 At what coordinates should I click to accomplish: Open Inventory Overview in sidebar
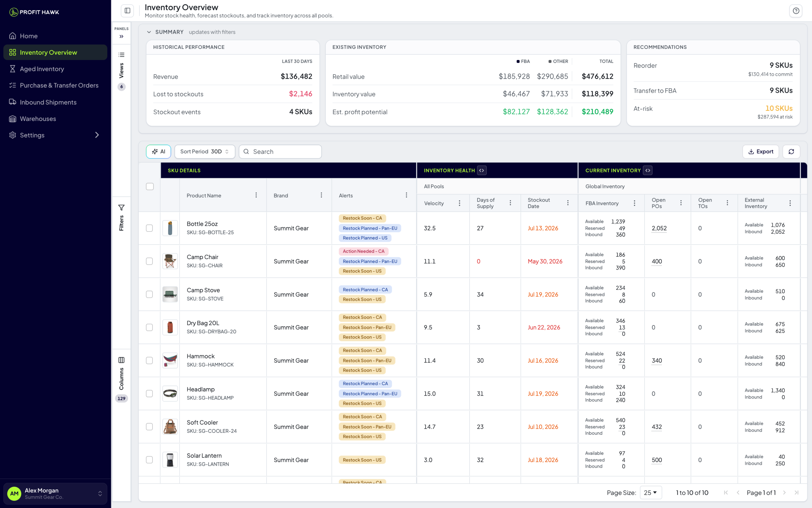56,52
